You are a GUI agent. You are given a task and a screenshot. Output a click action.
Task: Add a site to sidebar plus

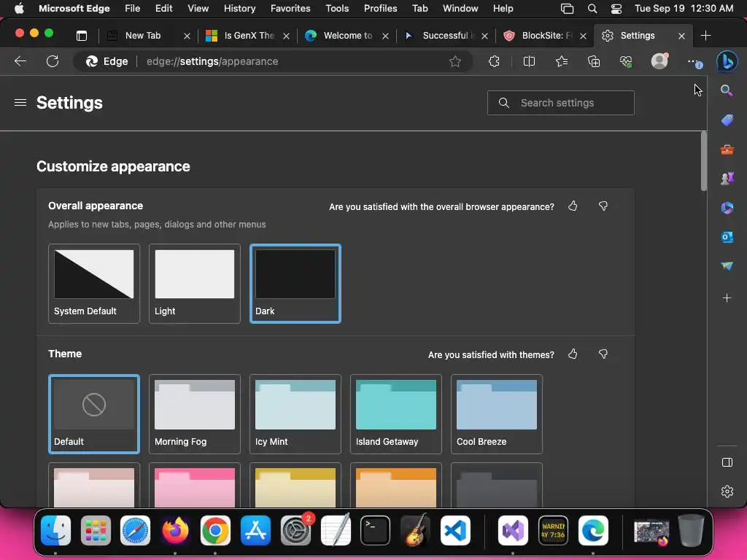click(x=727, y=298)
